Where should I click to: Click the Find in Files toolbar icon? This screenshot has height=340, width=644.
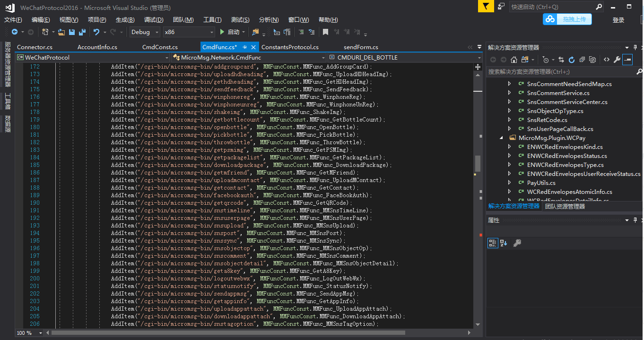tap(256, 32)
